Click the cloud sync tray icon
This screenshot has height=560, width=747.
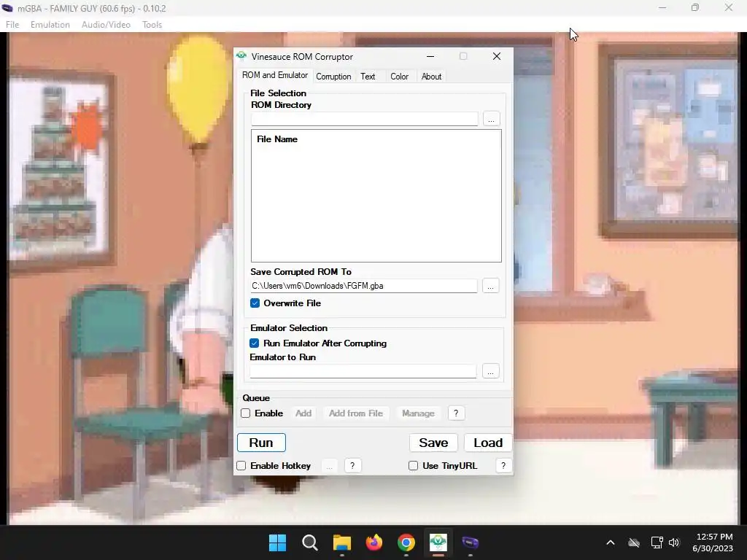tap(634, 542)
